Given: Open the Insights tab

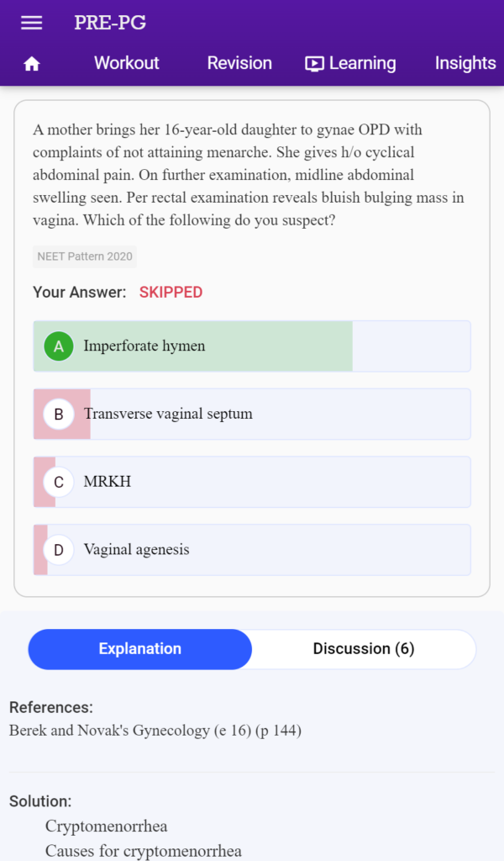Looking at the screenshot, I should click(x=465, y=63).
